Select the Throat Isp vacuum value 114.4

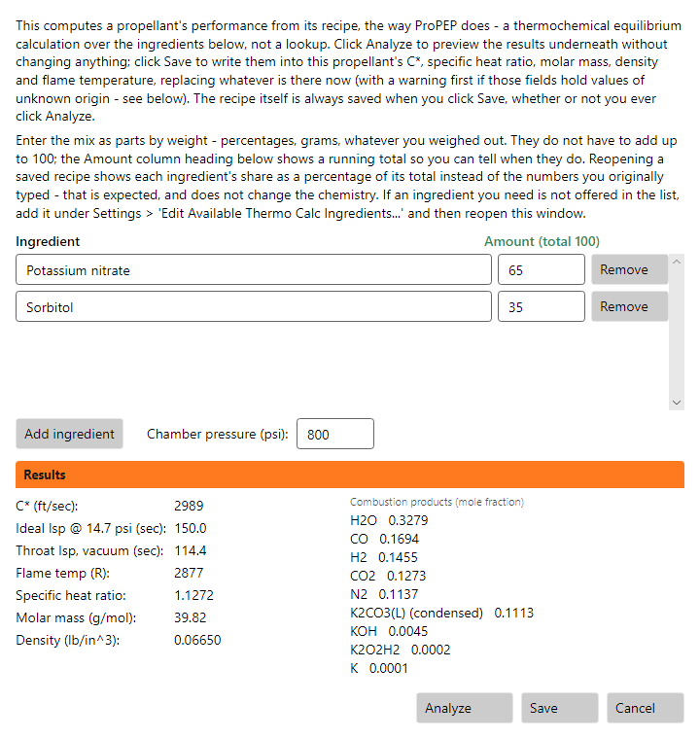pyautogui.click(x=191, y=550)
